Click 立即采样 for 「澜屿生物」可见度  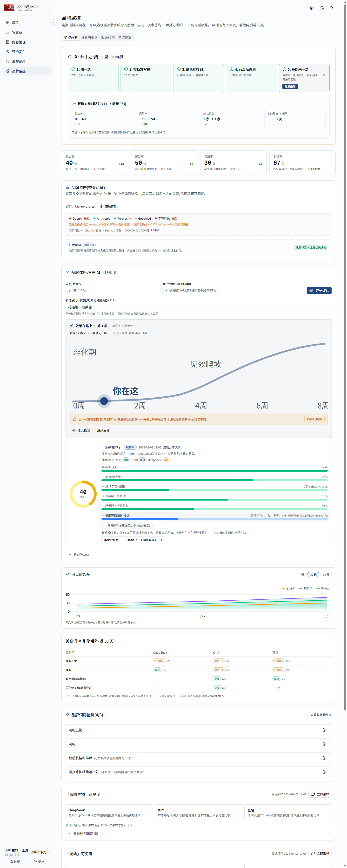point(320,794)
